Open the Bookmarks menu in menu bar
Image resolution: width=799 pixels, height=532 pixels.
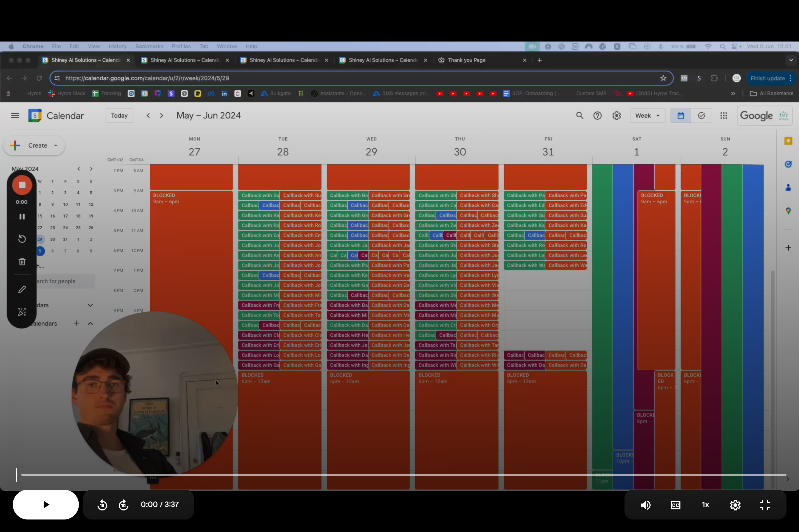(149, 47)
